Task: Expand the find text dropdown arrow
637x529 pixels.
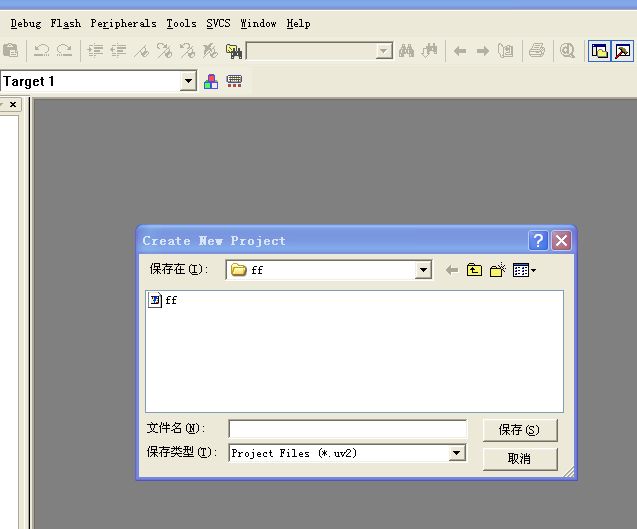Action: coord(384,51)
